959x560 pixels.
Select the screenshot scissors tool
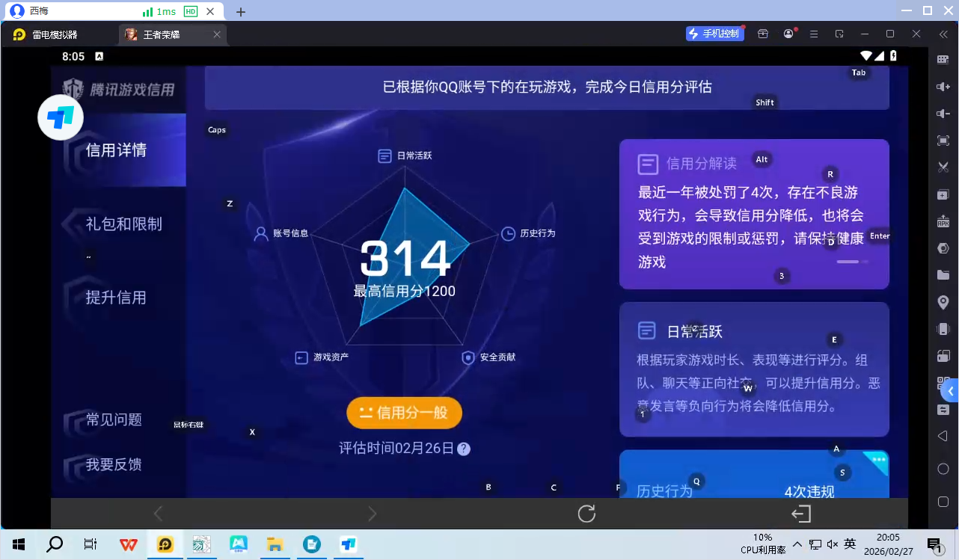point(943,167)
